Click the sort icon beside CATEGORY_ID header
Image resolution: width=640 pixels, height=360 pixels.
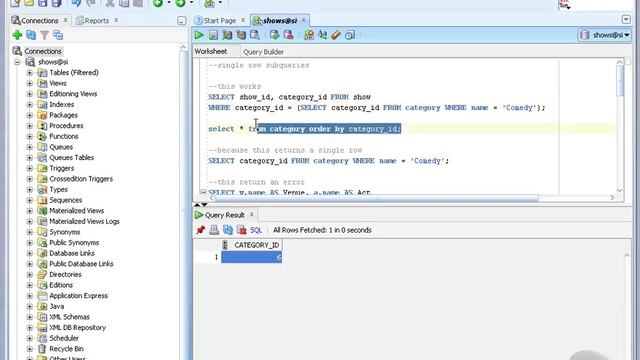point(225,245)
